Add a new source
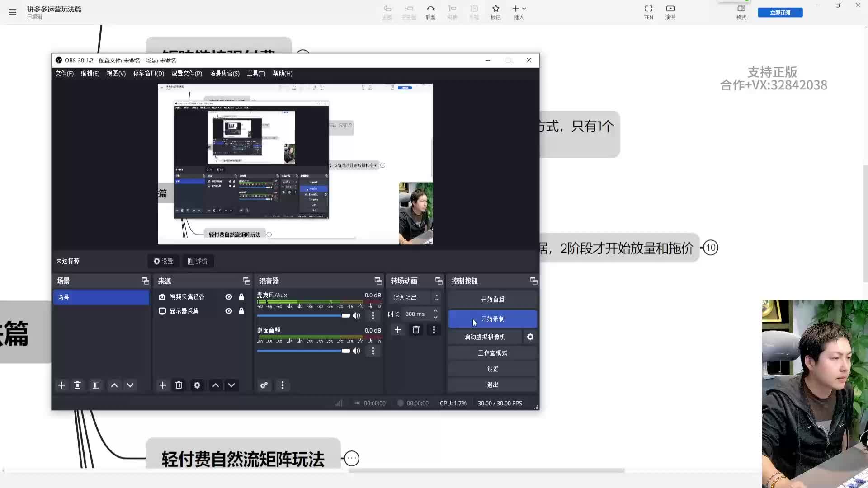 pos(163,385)
